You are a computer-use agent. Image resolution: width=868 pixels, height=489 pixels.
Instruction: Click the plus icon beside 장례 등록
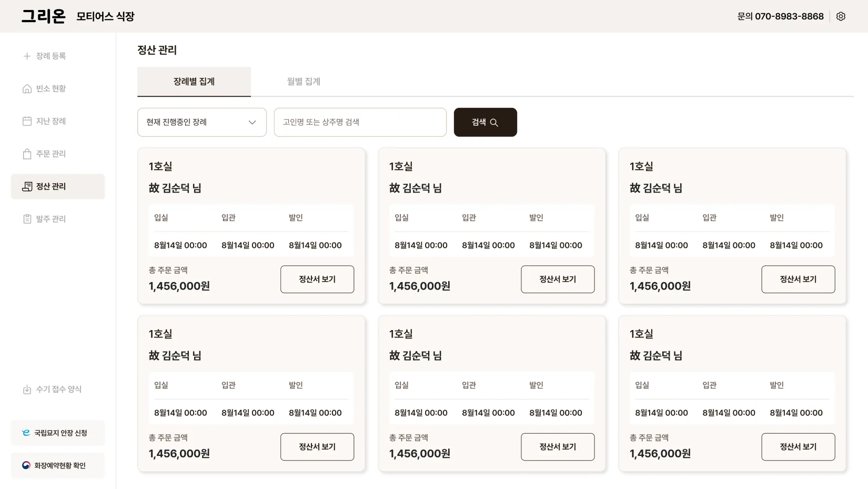27,56
